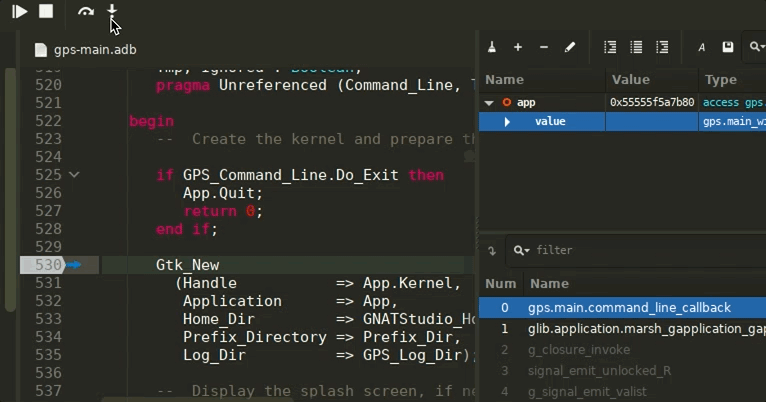Save variables with the floppy disk icon
Viewport: 766px width, 402px height.
(728, 47)
